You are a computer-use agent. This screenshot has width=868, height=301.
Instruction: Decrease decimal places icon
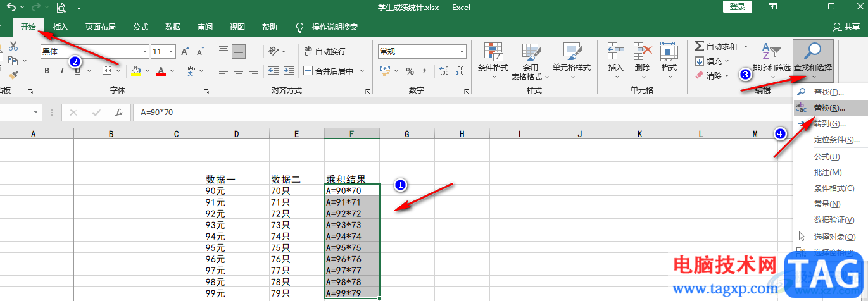[x=460, y=71]
